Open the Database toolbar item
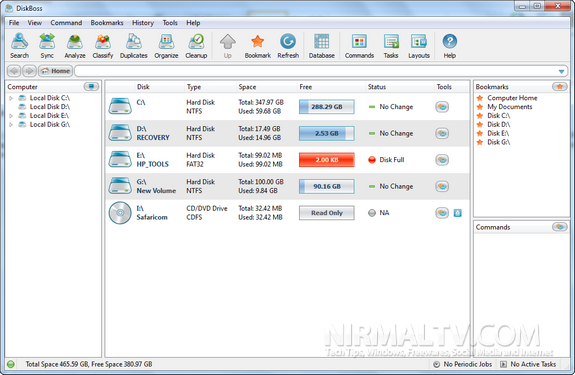The width and height of the screenshot is (575, 375). pos(322,45)
